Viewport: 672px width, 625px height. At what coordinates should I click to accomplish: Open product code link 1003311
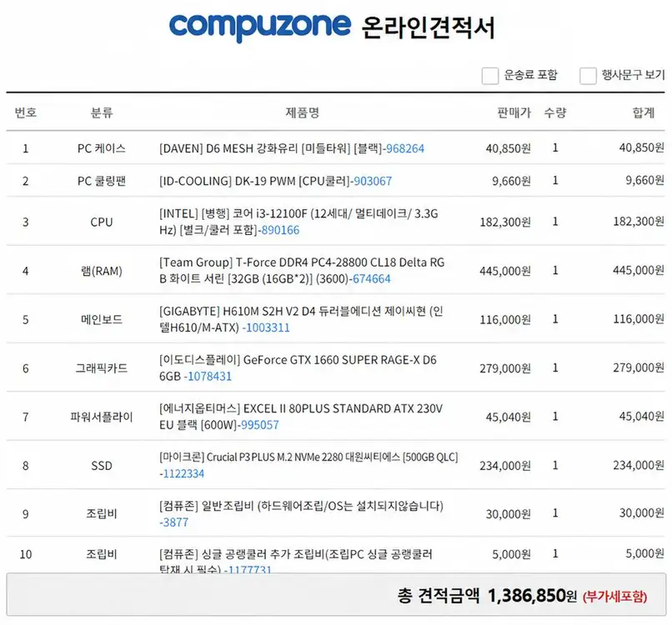point(268,327)
